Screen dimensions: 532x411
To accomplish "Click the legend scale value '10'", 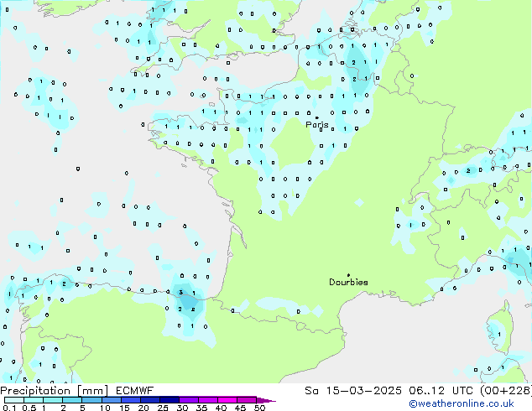I will [x=105, y=408].
